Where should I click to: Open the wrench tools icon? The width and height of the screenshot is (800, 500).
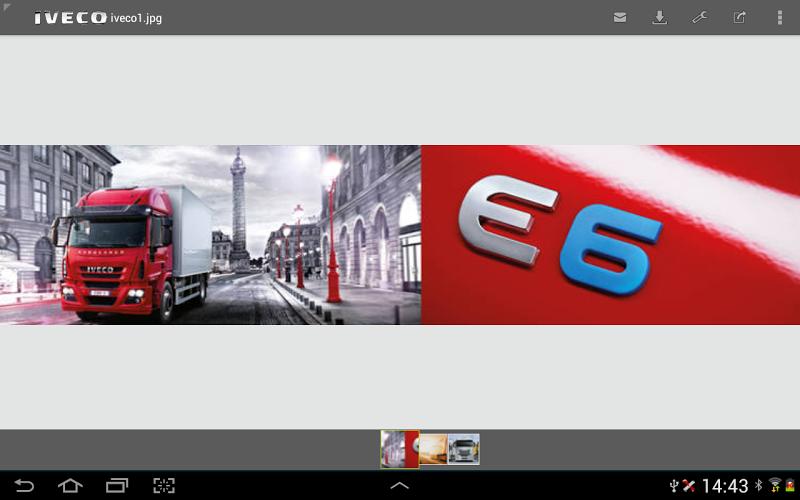coord(699,18)
